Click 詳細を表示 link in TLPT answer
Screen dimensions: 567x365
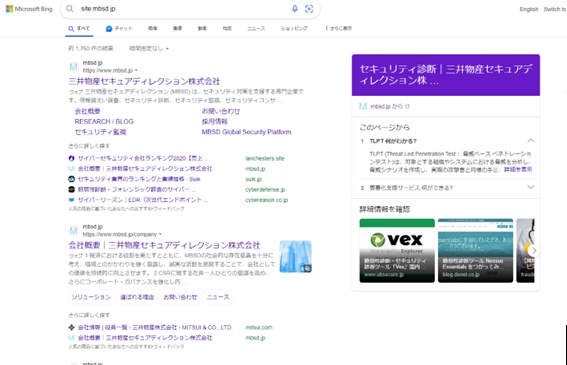[518, 169]
